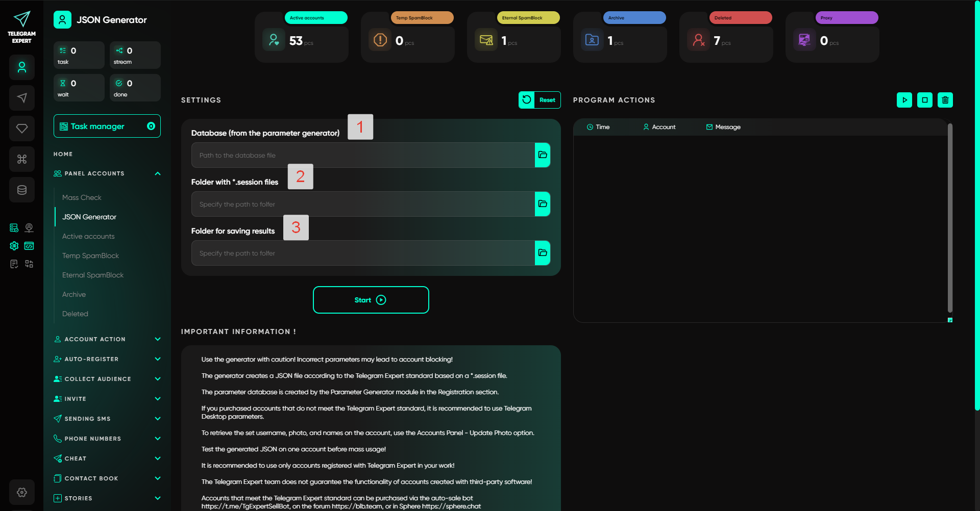Open settings gear at sidebar bottom

click(22, 492)
